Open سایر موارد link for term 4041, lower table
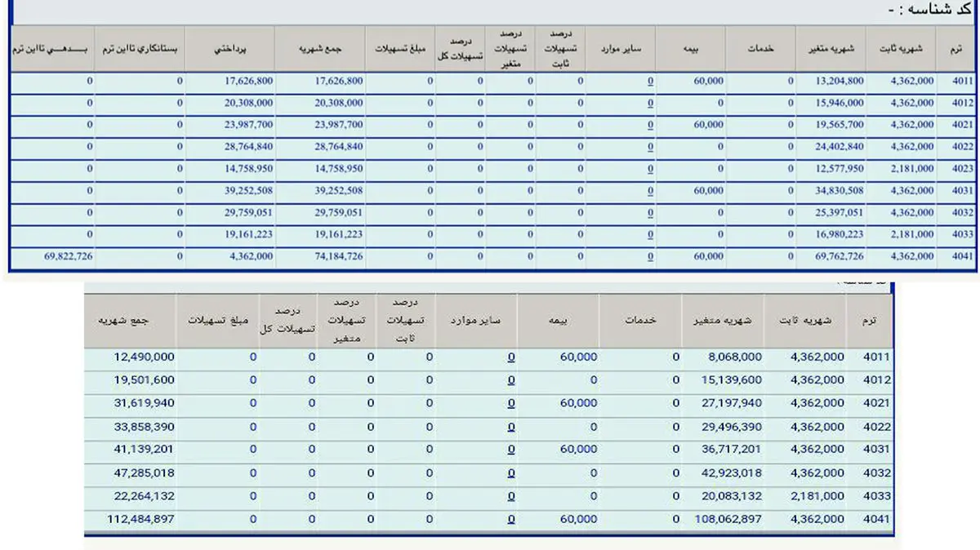This screenshot has width=980, height=550. [510, 519]
